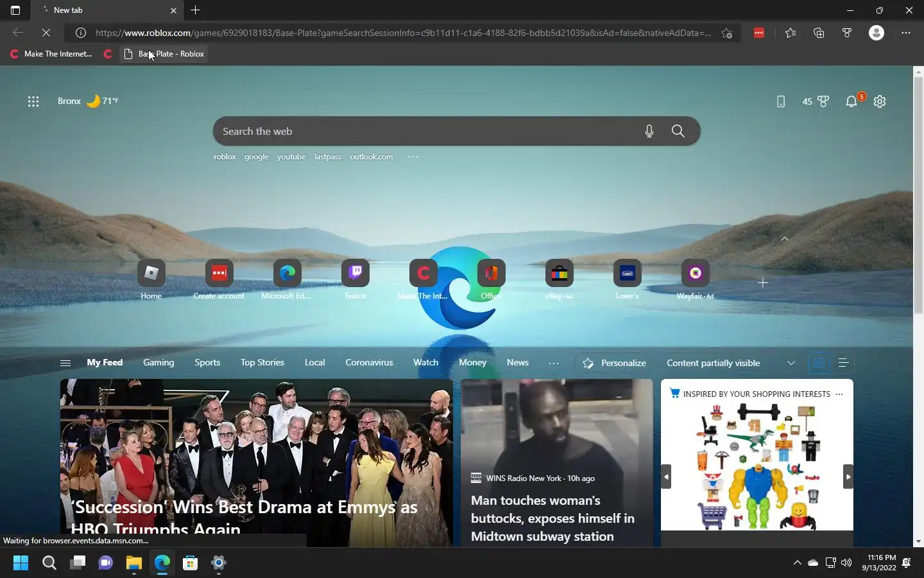The width and height of the screenshot is (924, 578).
Task: Open the Roblox Home quick link
Action: click(151, 279)
